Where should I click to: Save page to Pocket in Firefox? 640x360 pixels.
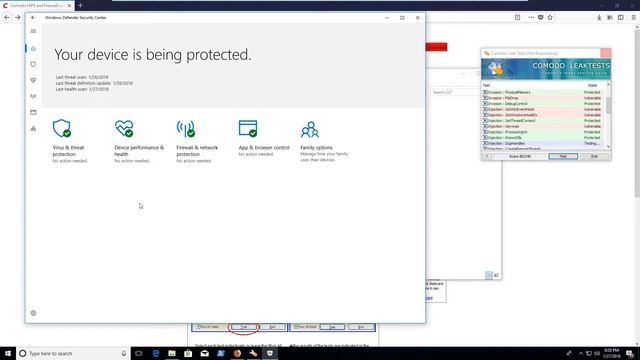coord(540,18)
